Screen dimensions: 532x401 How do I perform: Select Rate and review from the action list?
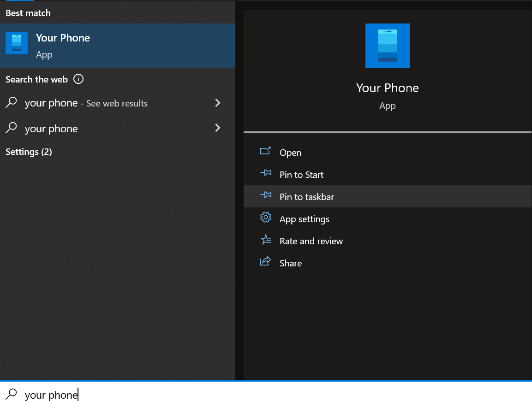(x=311, y=241)
